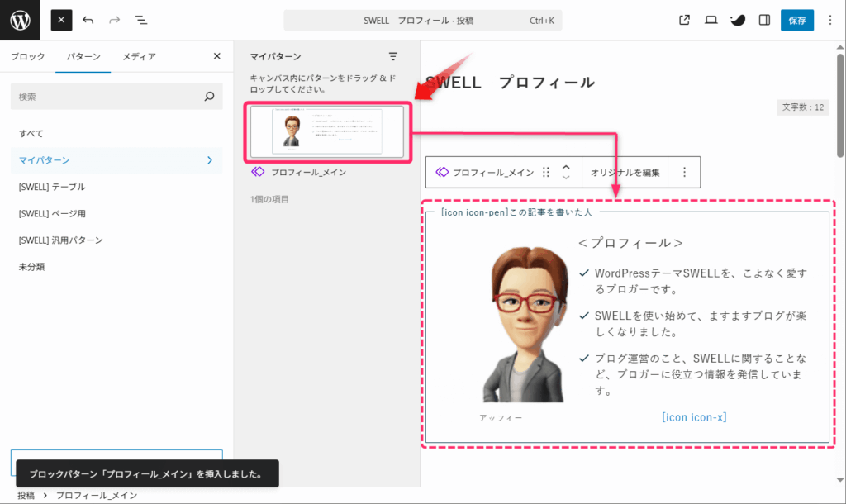Select the [SWELL] ページ用 category
Viewport: 846px width, 504px height.
[116, 214]
